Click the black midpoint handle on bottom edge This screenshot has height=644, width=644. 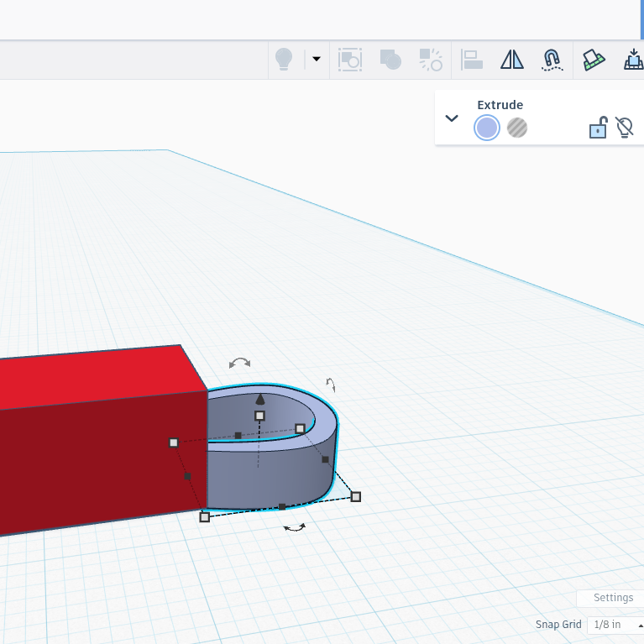[282, 507]
